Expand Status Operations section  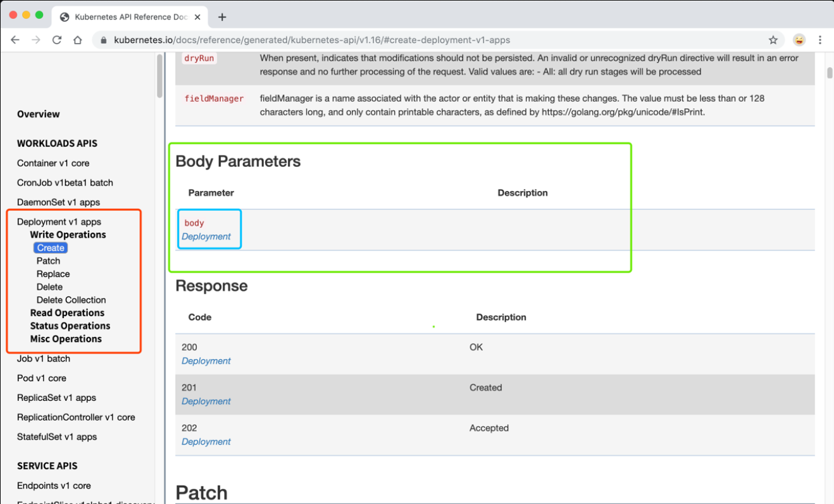pos(70,326)
